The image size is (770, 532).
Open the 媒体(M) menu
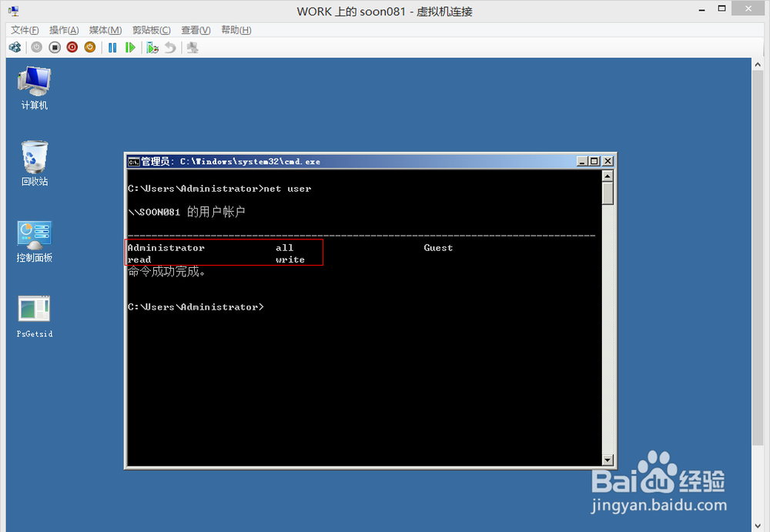coord(105,30)
